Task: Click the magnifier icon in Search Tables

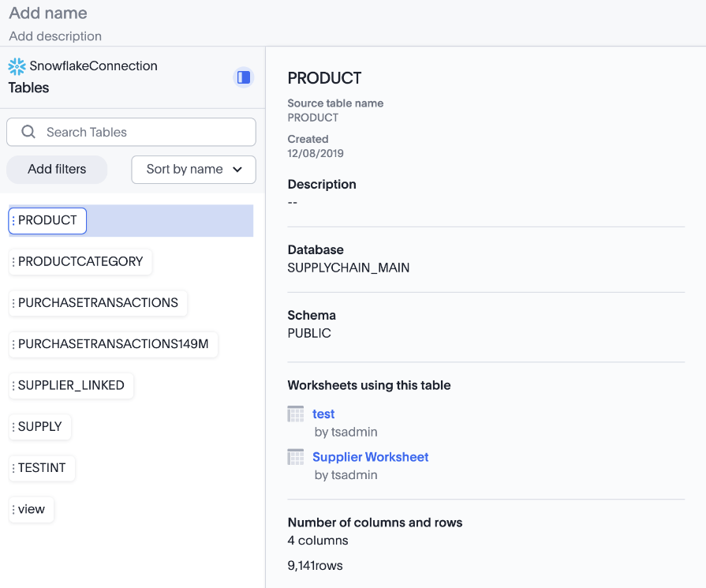Action: tap(28, 133)
